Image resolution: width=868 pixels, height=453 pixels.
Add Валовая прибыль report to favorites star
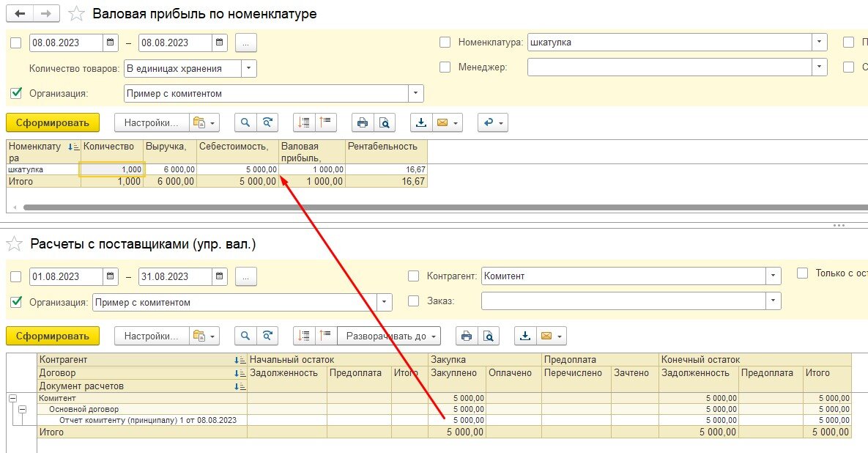76,14
